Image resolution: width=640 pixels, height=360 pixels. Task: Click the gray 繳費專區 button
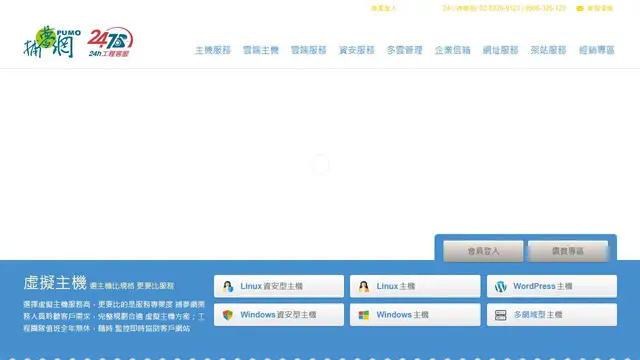pyautogui.click(x=568, y=251)
